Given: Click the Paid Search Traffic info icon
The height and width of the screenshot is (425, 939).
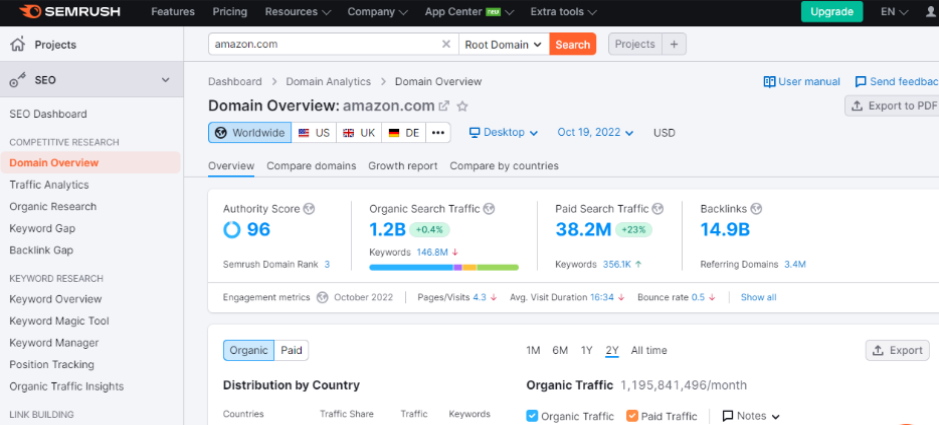Looking at the screenshot, I should click(658, 209).
